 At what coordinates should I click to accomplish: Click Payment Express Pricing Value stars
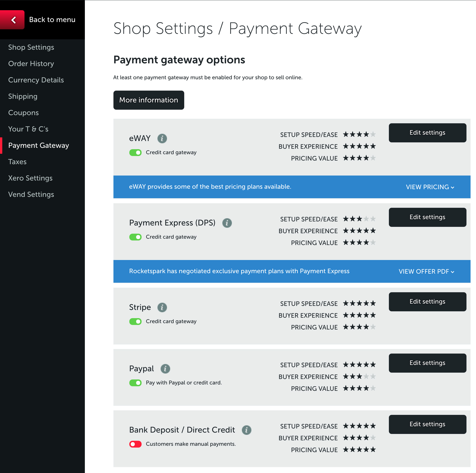[359, 243]
